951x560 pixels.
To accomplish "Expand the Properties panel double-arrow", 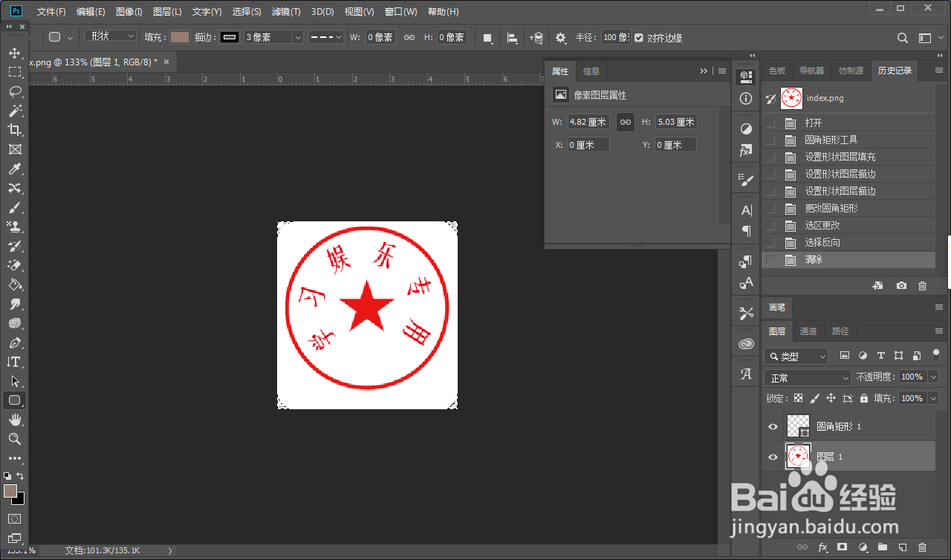I will point(704,71).
